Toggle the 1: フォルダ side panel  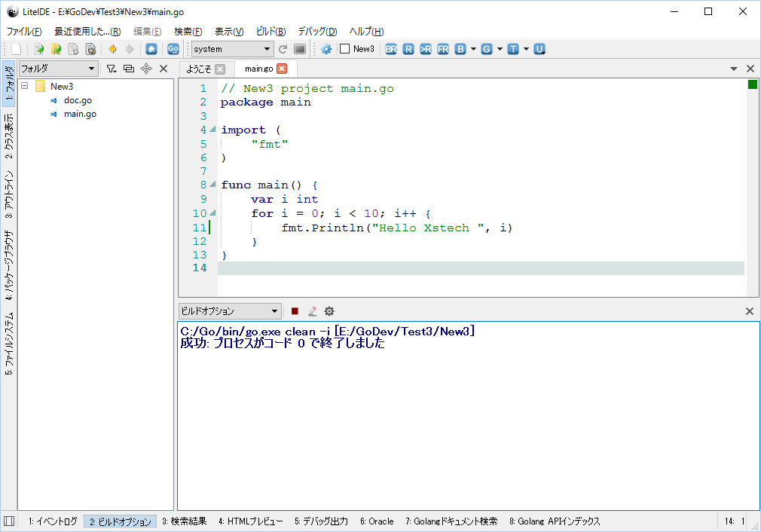[x=9, y=84]
